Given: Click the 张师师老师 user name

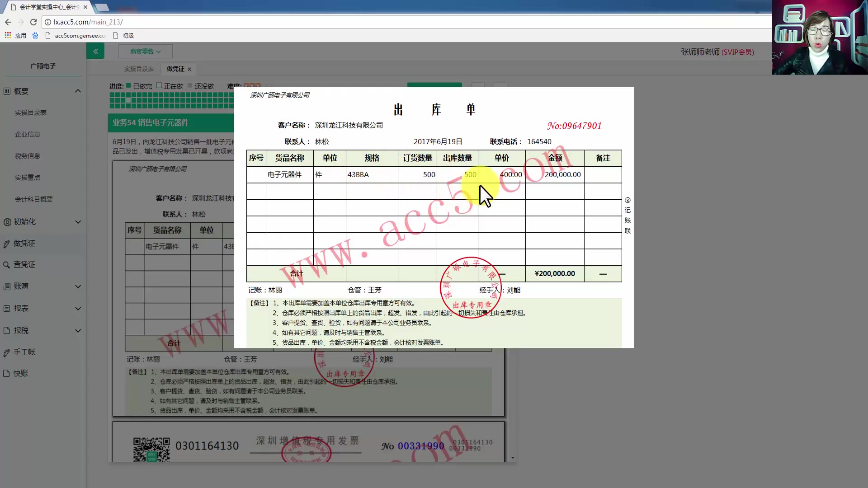Looking at the screenshot, I should pos(700,52).
